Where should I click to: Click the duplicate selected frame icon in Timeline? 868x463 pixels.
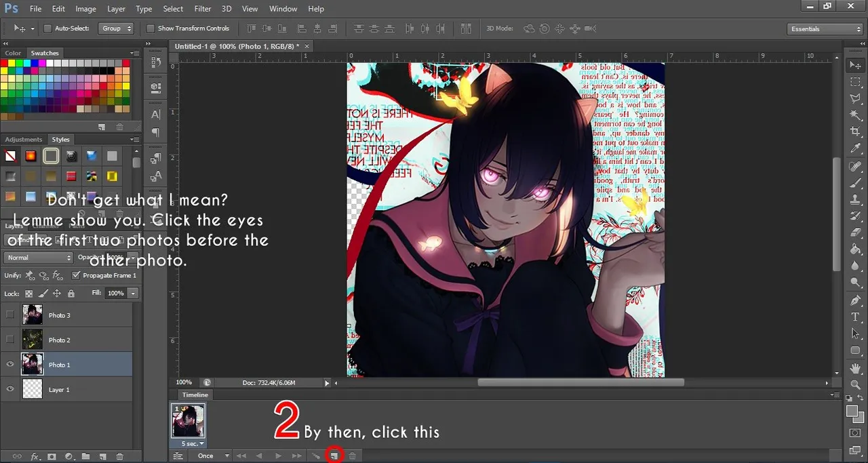(x=334, y=456)
